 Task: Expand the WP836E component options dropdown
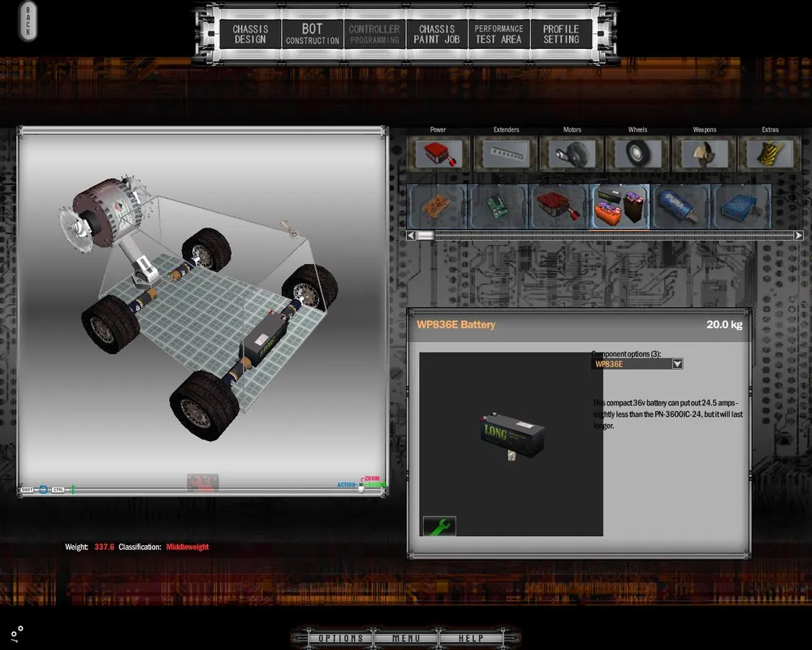(x=677, y=364)
